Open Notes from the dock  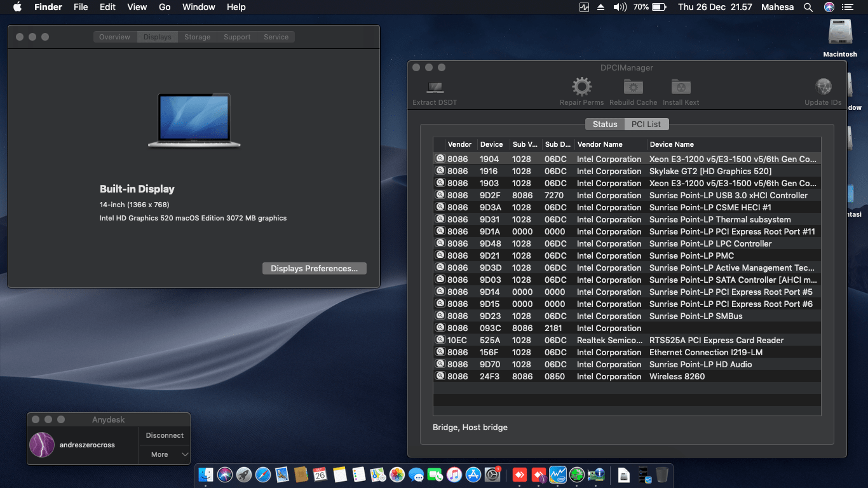pyautogui.click(x=339, y=474)
